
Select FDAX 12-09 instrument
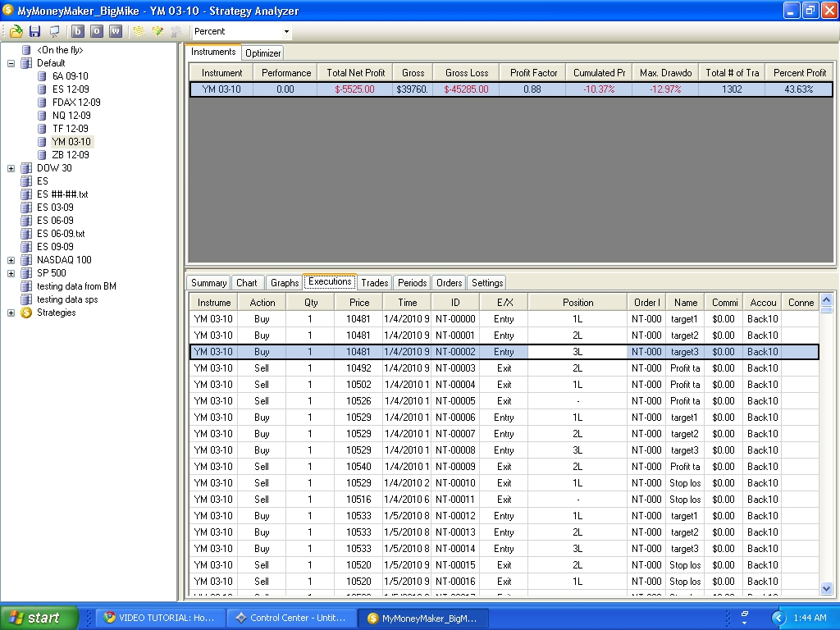tap(76, 103)
